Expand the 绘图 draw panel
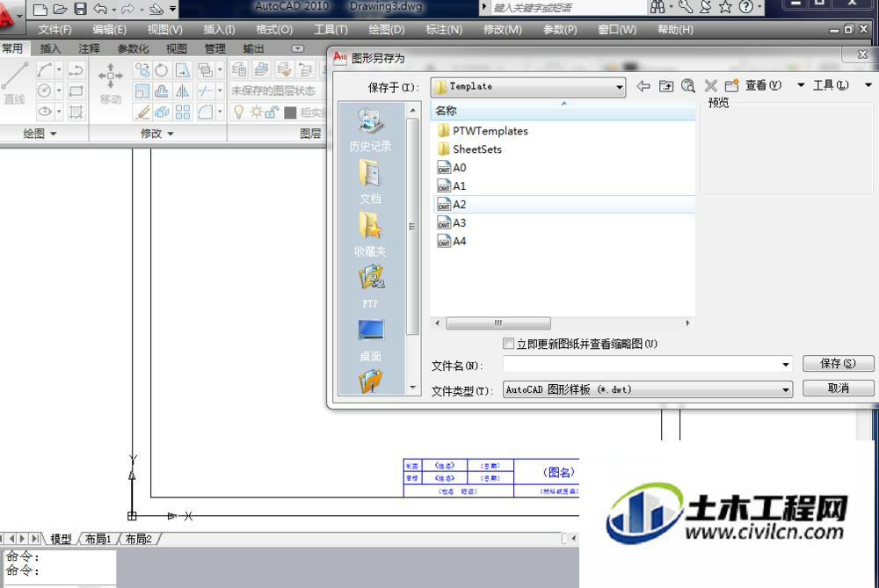879x588 pixels. click(x=40, y=134)
